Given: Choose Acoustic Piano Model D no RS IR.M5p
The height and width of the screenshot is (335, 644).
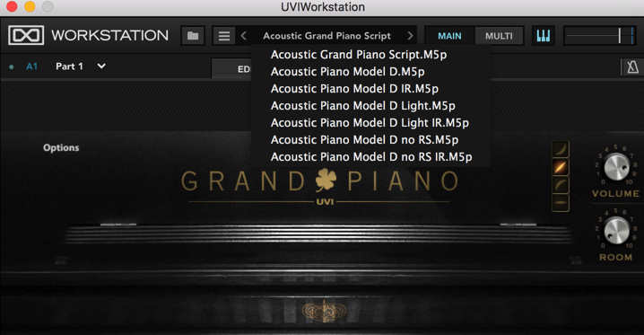Looking at the screenshot, I should click(x=371, y=156).
